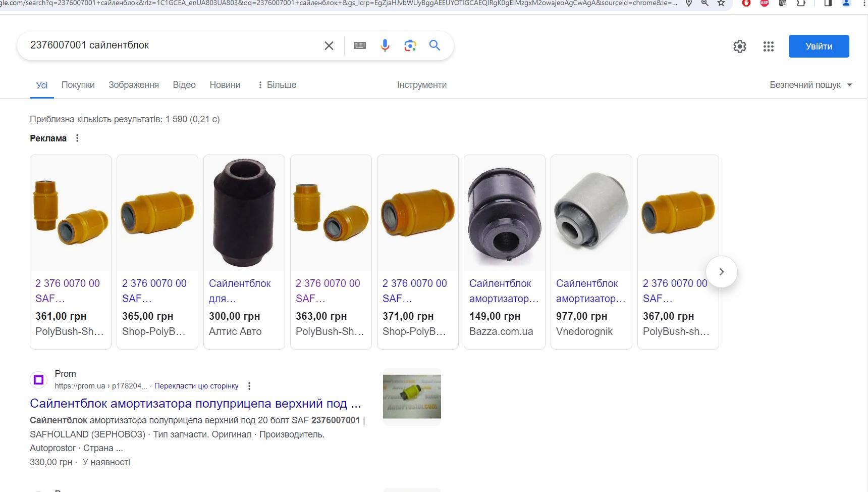Click the 361,00 грн yellow bushings image
868x492 pixels.
coord(71,213)
